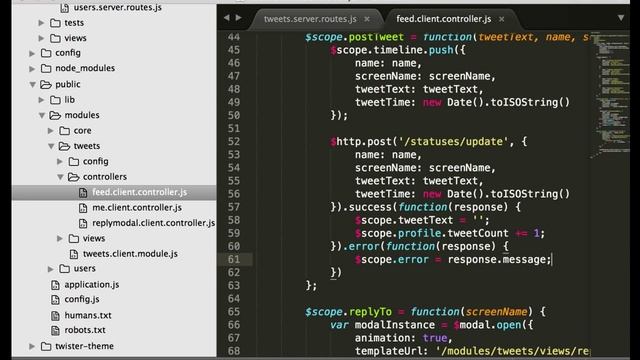640x360 pixels.
Task: Switch to tweets.server.routes.js tab
Action: [x=310, y=19]
